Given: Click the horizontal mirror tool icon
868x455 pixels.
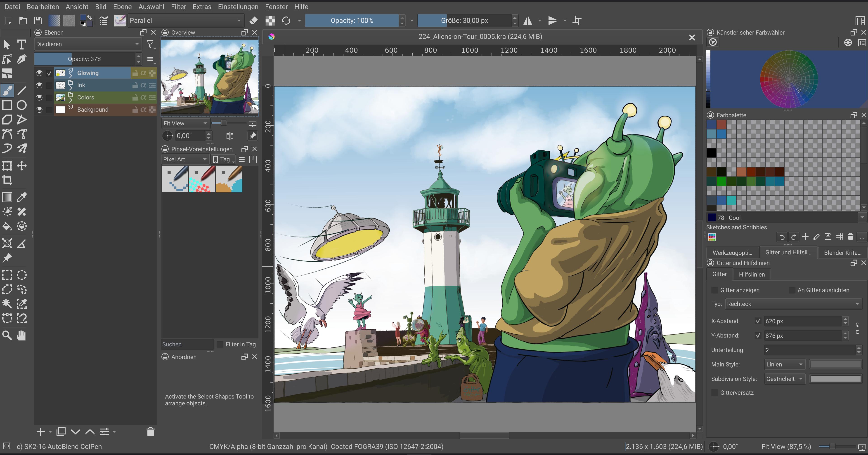Looking at the screenshot, I should (x=528, y=21).
